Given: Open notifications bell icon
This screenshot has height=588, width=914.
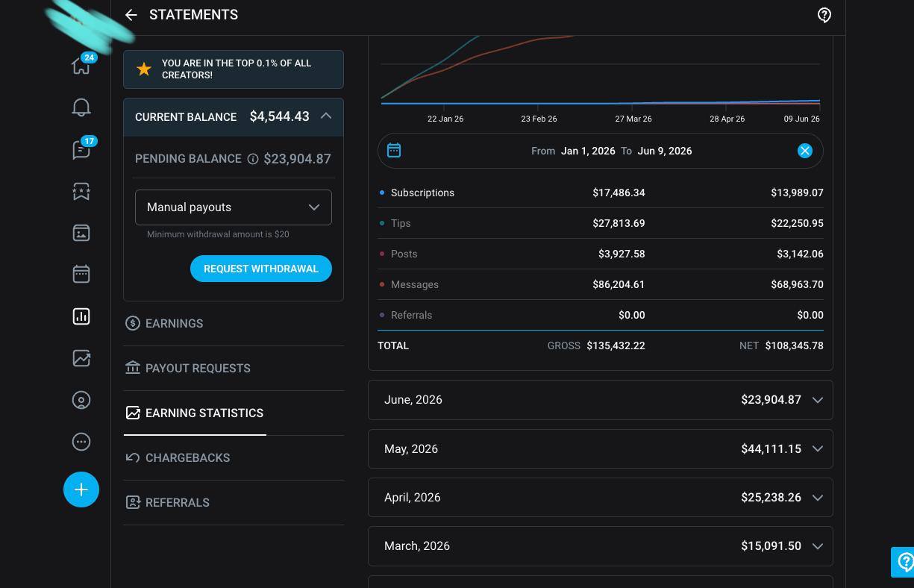Looking at the screenshot, I should click(81, 107).
